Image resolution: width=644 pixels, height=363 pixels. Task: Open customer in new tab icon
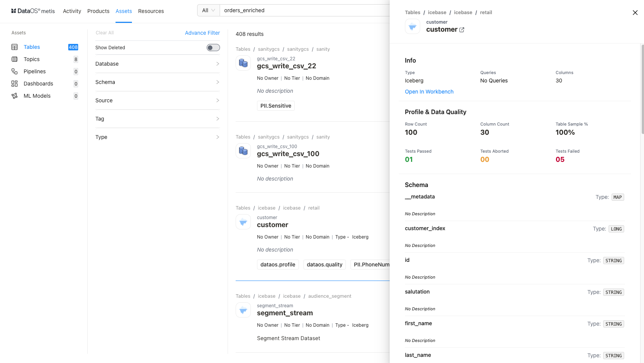pyautogui.click(x=462, y=30)
